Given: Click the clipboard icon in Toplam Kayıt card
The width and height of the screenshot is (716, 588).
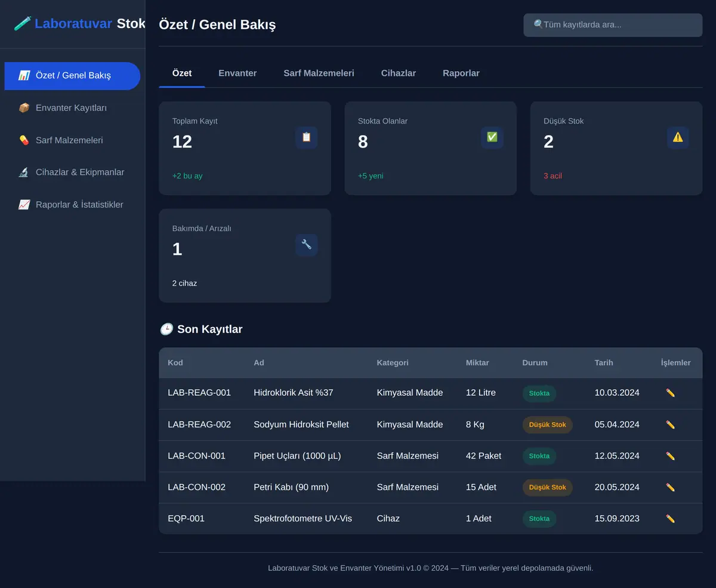Looking at the screenshot, I should 307,137.
